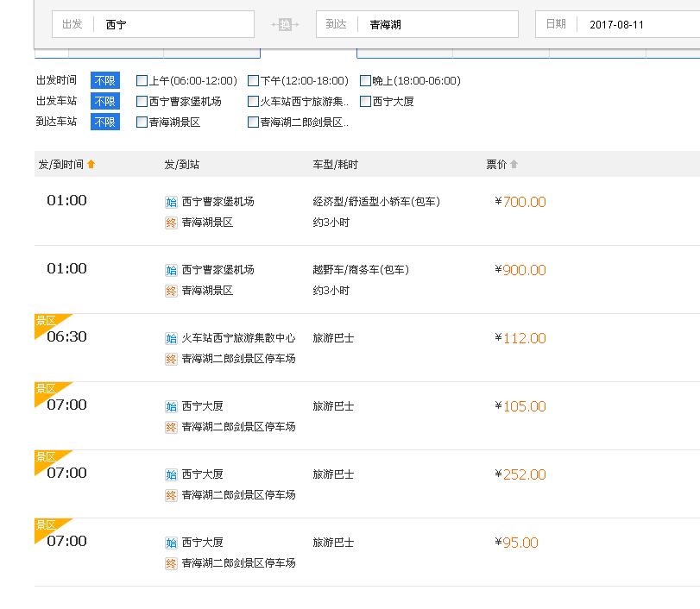Screen dimensions: 700x609
Task: Check 火车站西宁旅游集.. departure station filter
Action: click(x=253, y=102)
